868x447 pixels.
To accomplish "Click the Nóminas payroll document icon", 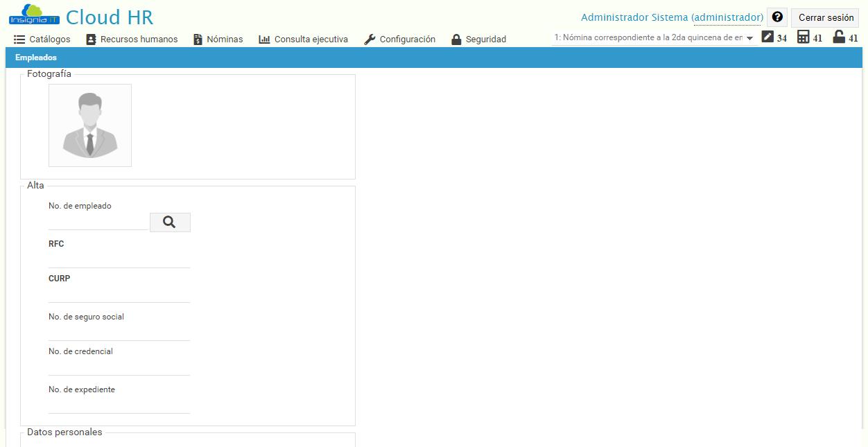I will pyautogui.click(x=198, y=39).
